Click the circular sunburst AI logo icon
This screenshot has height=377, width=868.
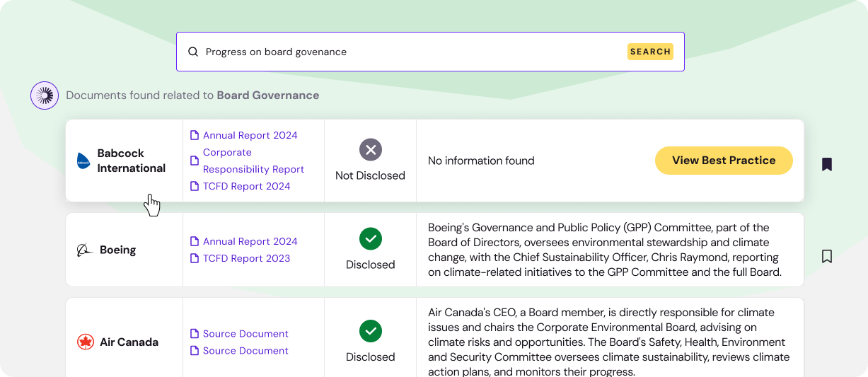(45, 95)
